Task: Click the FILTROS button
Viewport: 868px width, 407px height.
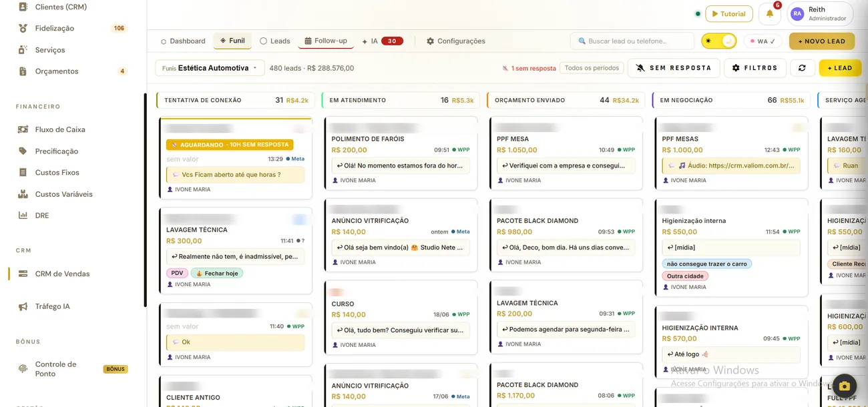Action: coord(754,67)
